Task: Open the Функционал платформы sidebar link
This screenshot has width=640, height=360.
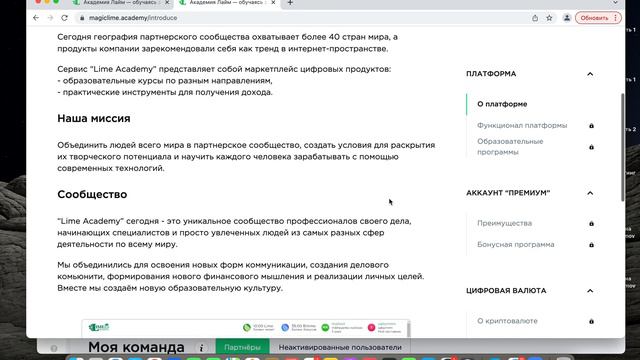Action: coord(522,125)
